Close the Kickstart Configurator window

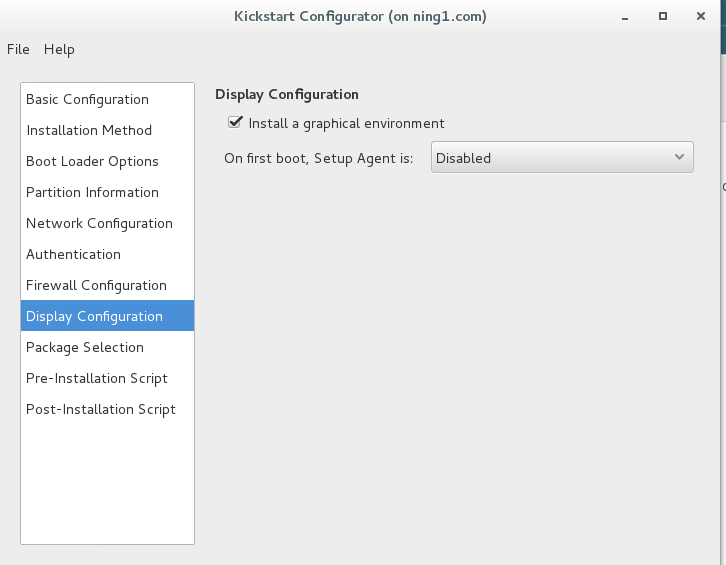pyautogui.click(x=697, y=17)
